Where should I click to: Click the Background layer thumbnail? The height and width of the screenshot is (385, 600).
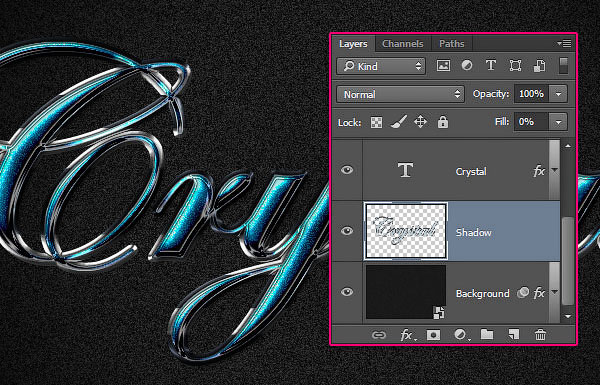[x=406, y=292]
